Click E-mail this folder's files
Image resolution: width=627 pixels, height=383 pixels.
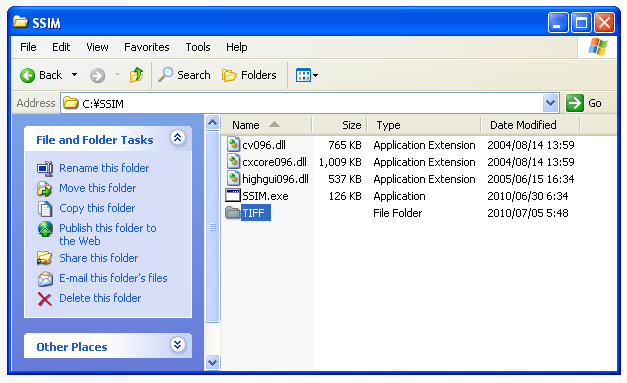(x=113, y=278)
